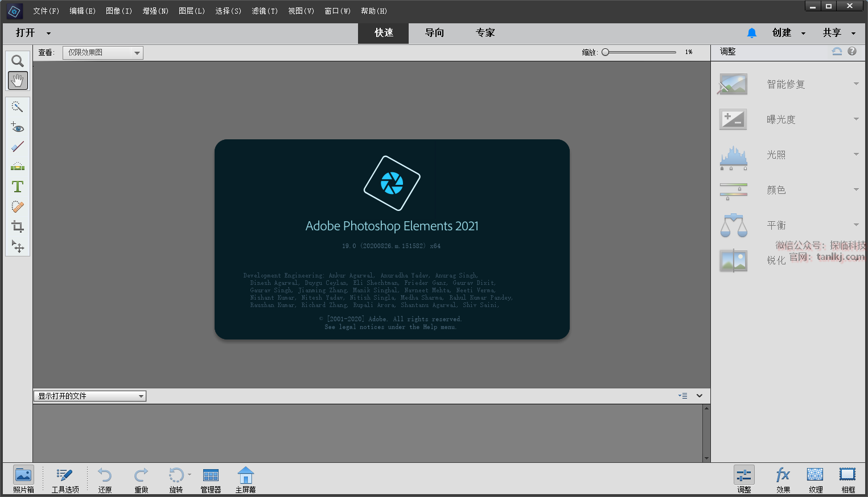Choose the Quick Selection tool
The width and height of the screenshot is (868, 497).
(x=18, y=107)
